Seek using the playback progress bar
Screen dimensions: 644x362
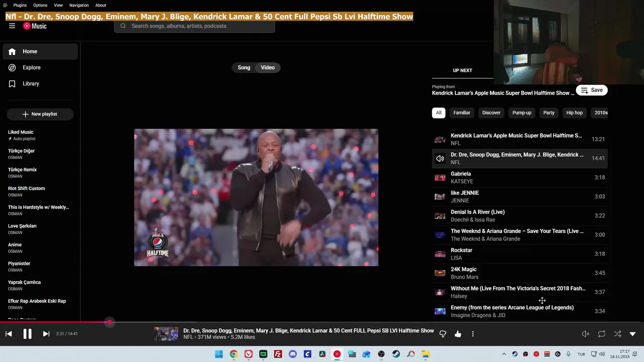pos(322,322)
